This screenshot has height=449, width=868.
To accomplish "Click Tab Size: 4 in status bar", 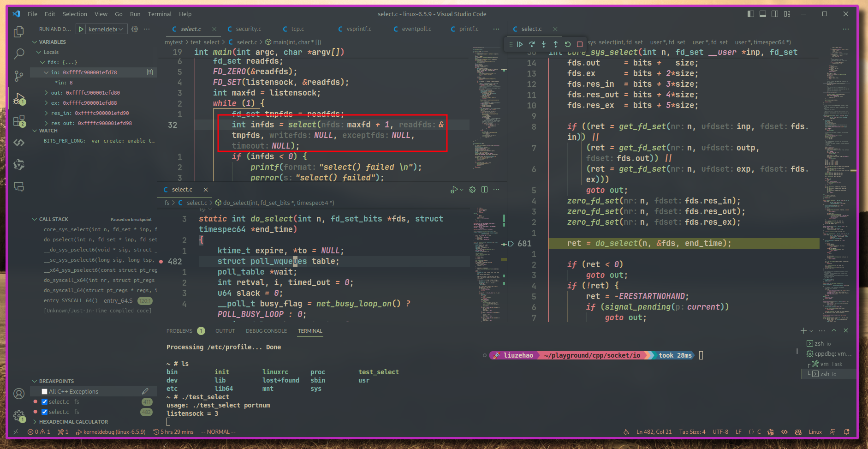I will 692,432.
